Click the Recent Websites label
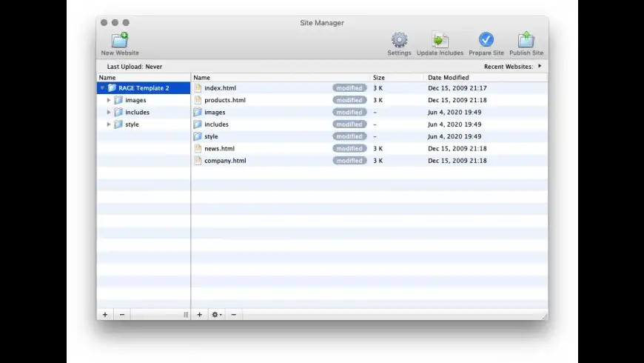Viewport: 644px width, 363px height. 509,67
